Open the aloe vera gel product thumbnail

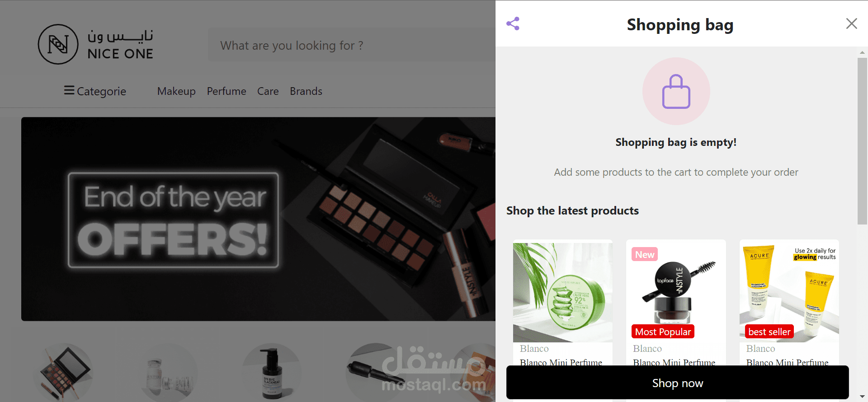click(x=562, y=292)
